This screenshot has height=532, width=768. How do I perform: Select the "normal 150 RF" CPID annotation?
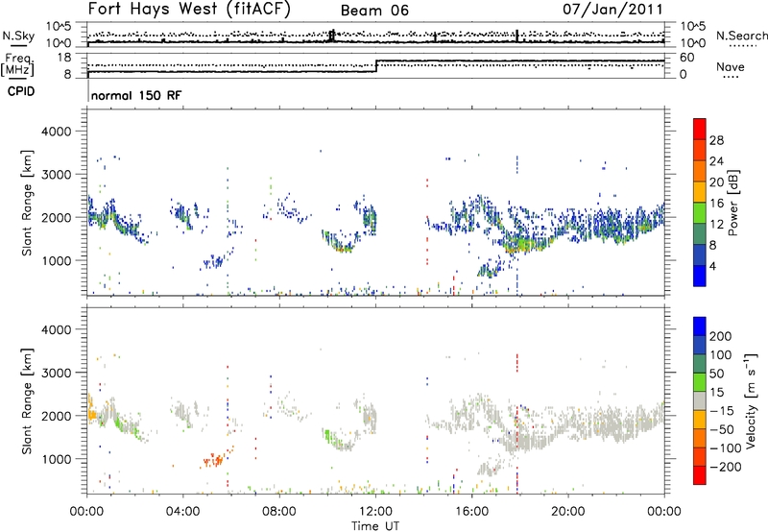(136, 95)
